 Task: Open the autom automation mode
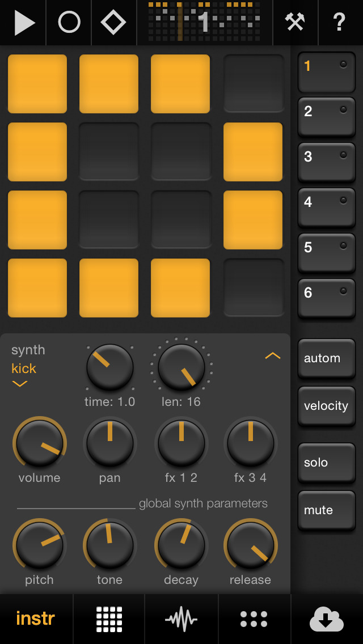pos(326,358)
